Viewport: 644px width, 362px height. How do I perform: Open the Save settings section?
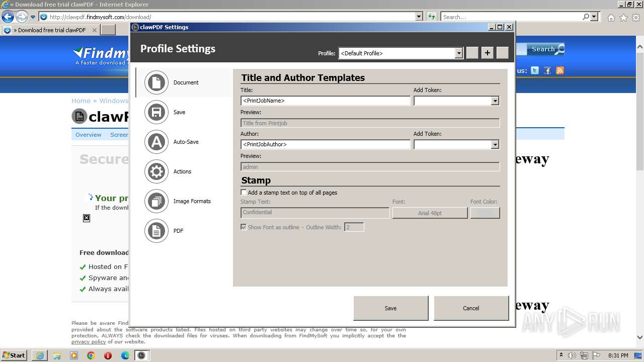184,112
